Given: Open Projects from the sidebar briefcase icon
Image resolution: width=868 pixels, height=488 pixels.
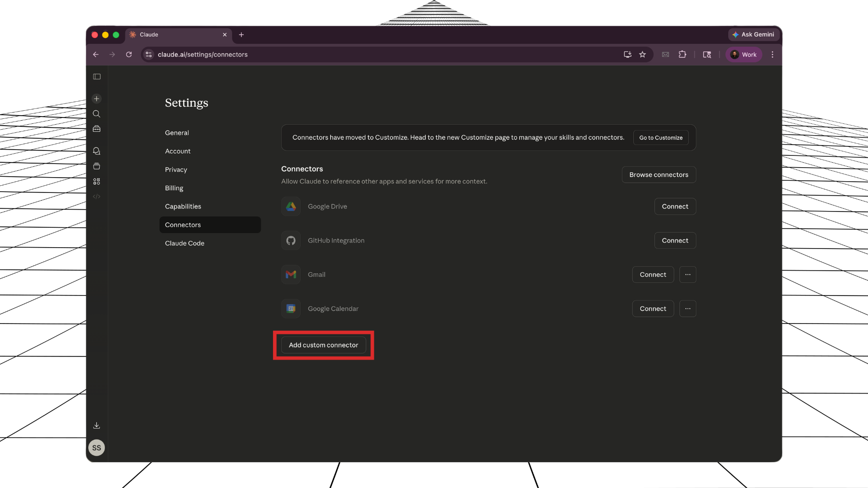Looking at the screenshot, I should click(97, 129).
